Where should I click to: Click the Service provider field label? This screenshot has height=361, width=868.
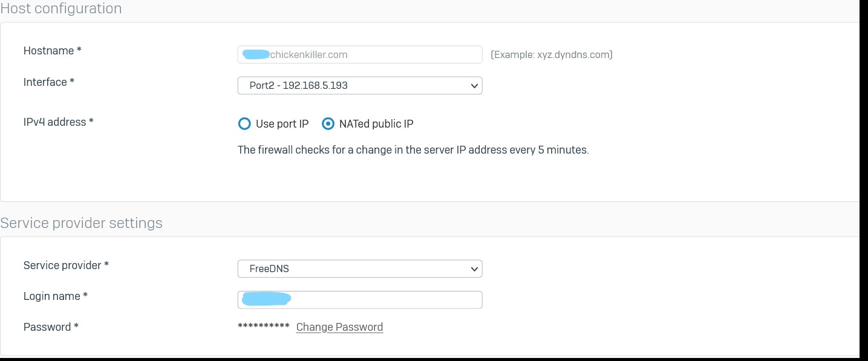click(66, 265)
